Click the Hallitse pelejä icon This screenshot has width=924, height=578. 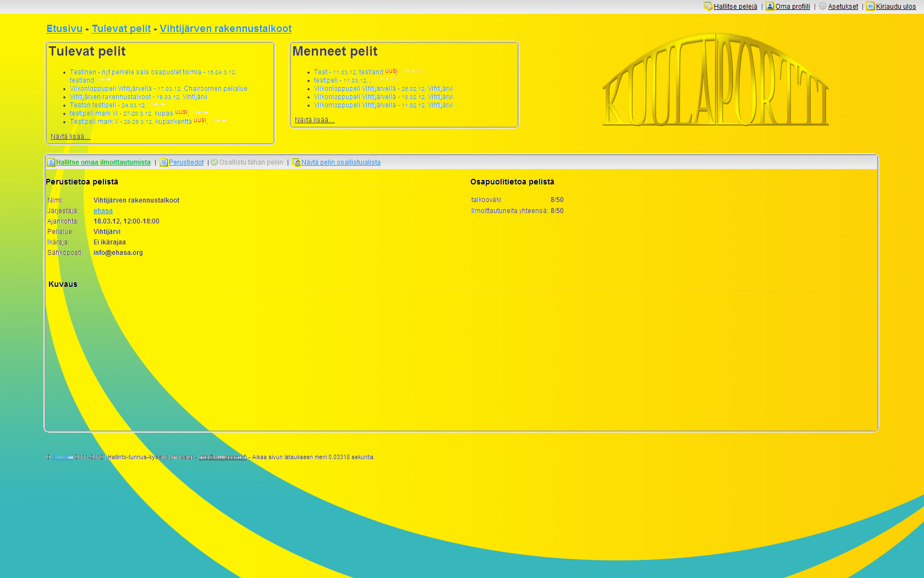(x=708, y=7)
